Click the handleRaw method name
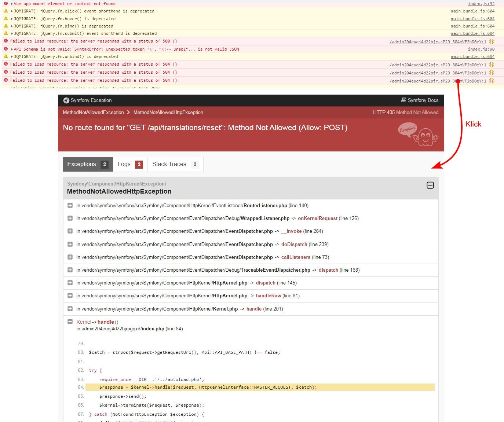 (269, 296)
